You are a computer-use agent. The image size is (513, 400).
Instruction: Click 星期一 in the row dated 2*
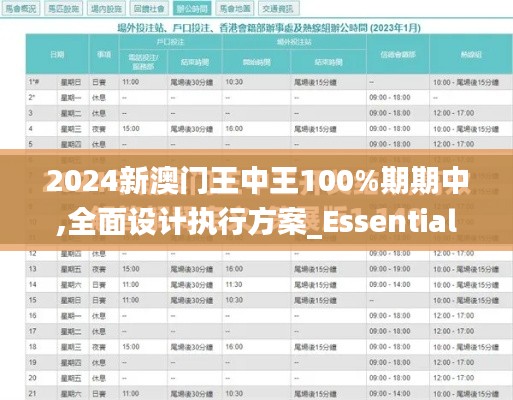pos(71,98)
